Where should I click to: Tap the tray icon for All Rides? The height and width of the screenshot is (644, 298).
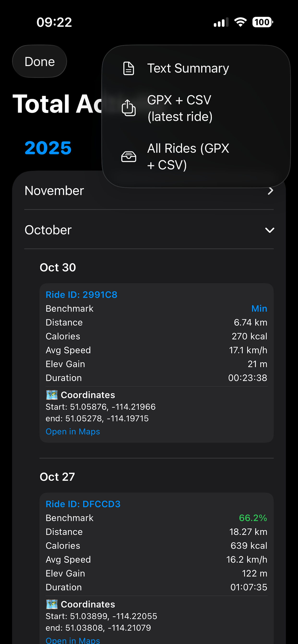128,157
